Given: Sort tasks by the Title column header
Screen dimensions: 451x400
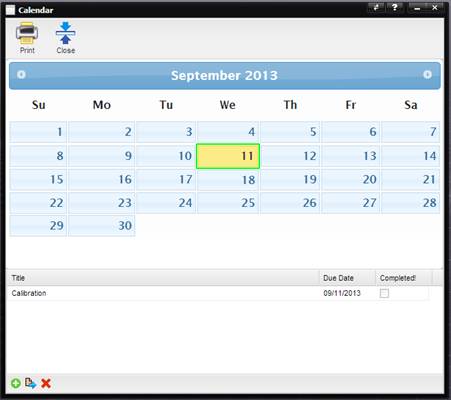Looking at the screenshot, I should point(163,278).
